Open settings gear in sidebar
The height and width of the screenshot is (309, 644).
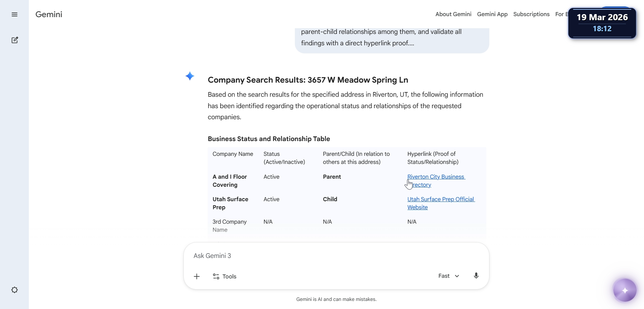point(14,290)
